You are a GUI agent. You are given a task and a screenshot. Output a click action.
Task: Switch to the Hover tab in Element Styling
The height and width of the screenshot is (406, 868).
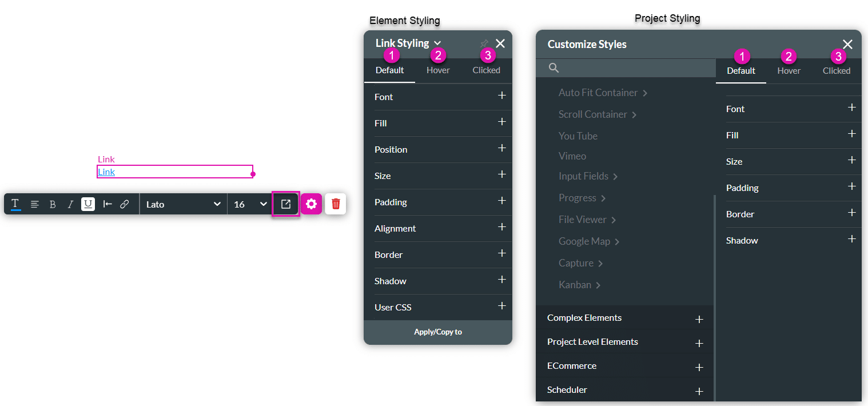(437, 70)
